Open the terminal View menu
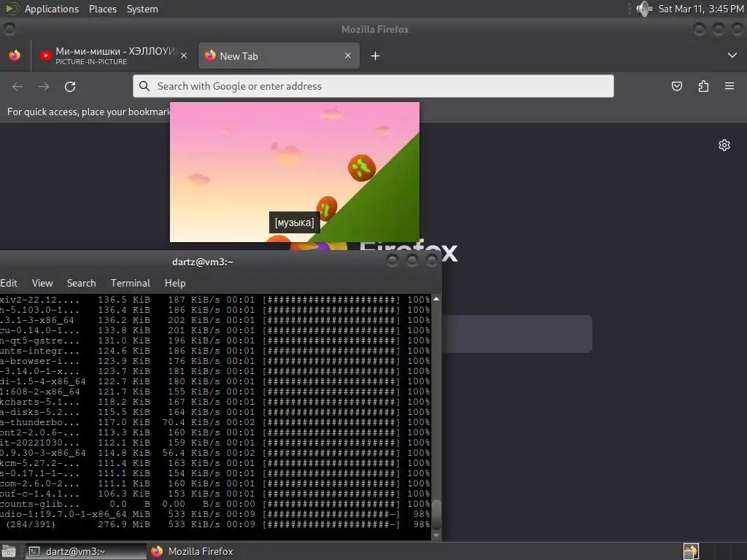 pos(42,284)
